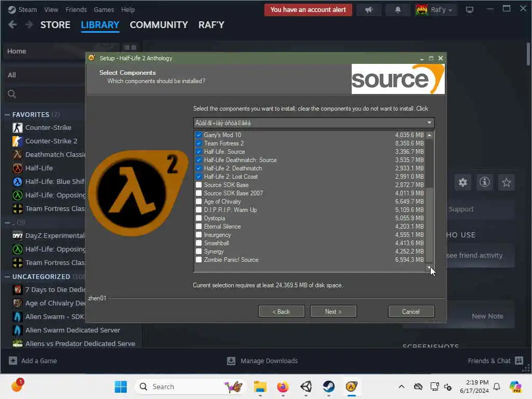Screen dimensions: 532x399
Task: Click the library search magnifier icon
Action: [x=12, y=94]
